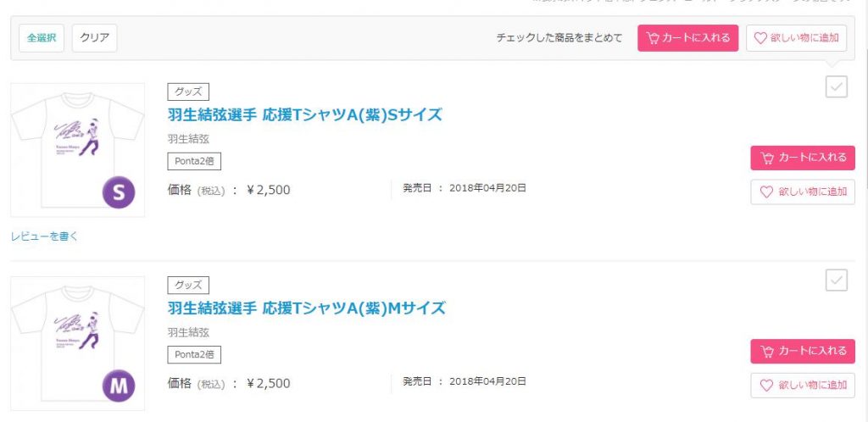Click the レビューを書く link
The height and width of the screenshot is (422, 868).
click(44, 236)
